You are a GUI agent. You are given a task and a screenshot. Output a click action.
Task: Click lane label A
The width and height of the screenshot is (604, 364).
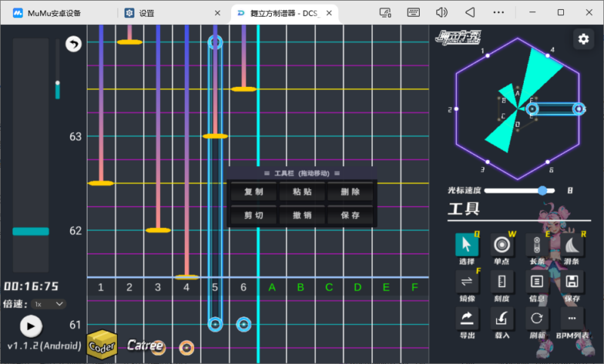click(x=272, y=287)
